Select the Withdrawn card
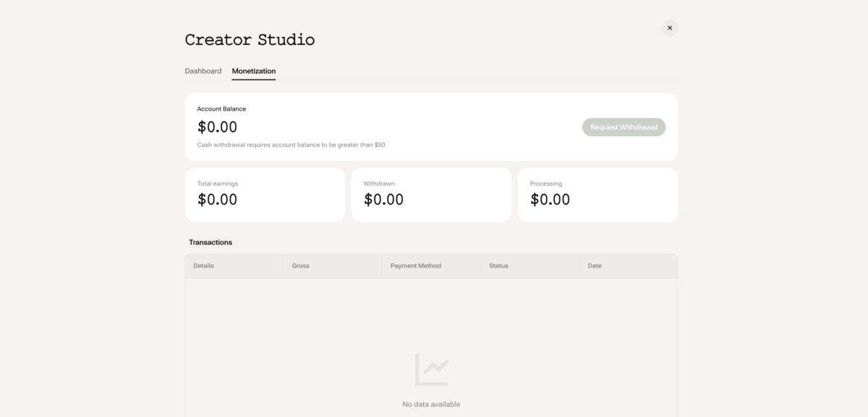Screen dimensions: 868x417 click(431, 195)
